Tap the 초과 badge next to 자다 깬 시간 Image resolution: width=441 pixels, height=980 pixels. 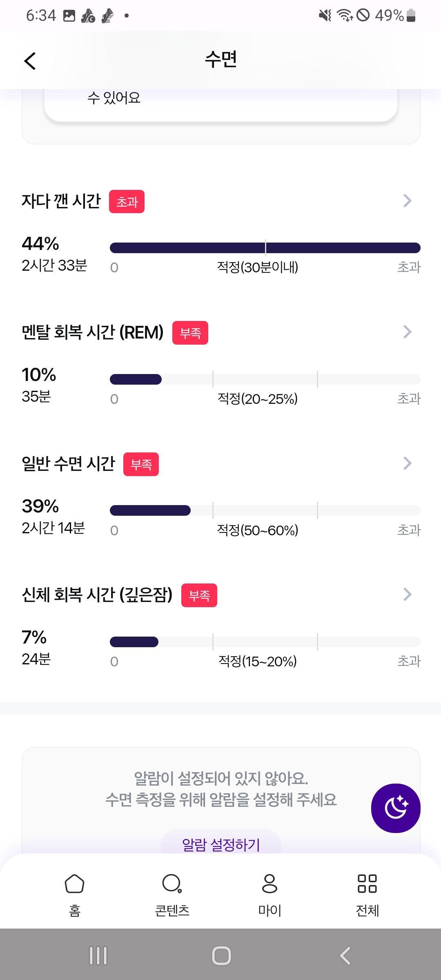click(x=127, y=201)
